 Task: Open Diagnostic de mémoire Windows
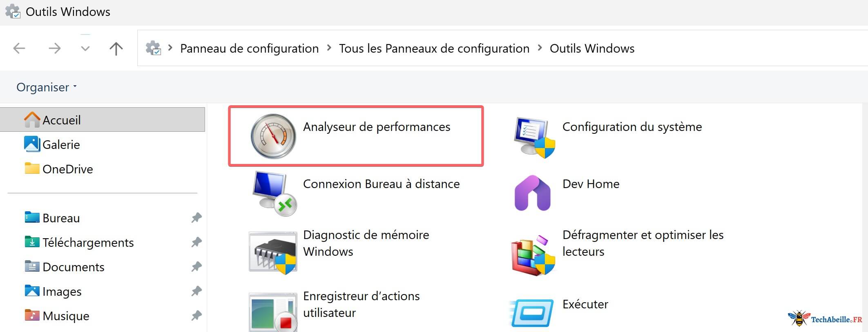366,243
